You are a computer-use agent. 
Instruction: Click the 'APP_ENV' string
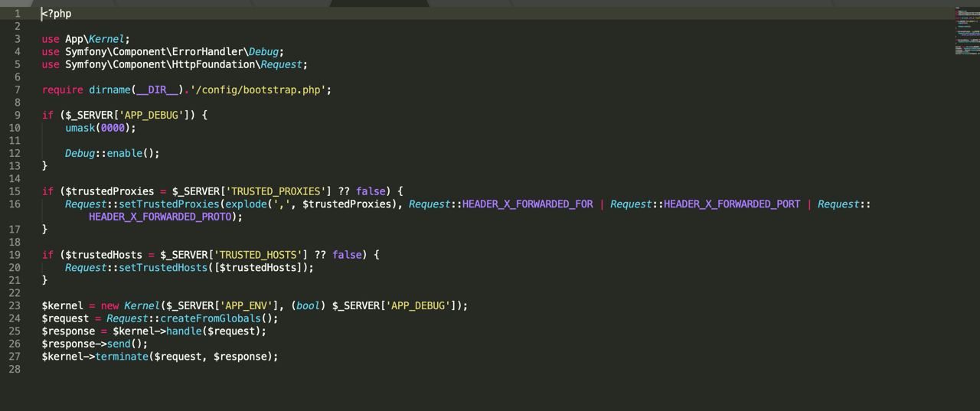[x=246, y=305]
